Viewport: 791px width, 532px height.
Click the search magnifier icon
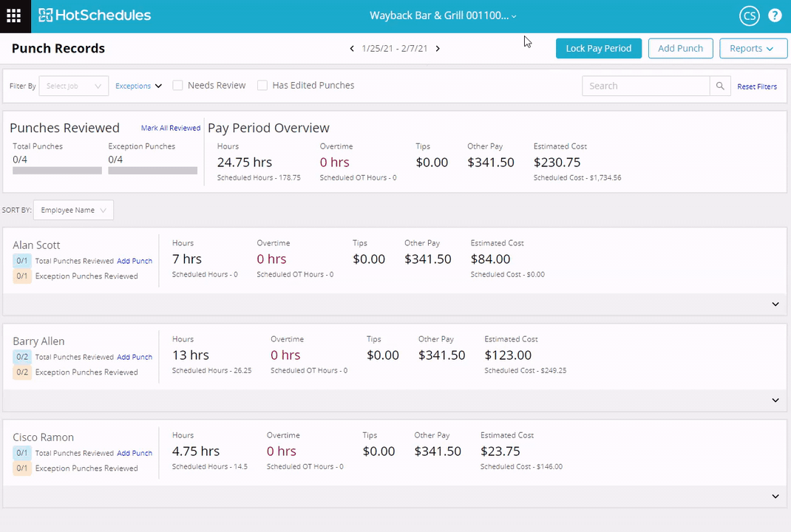[720, 86]
